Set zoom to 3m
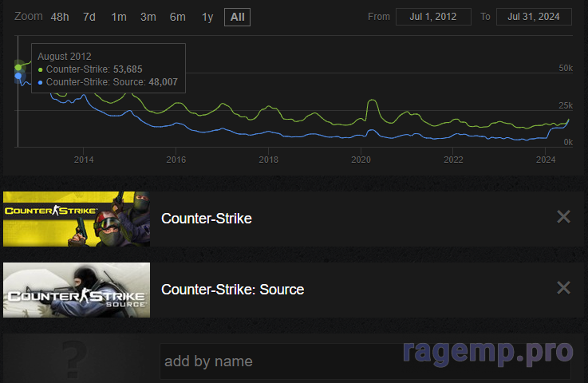Screen dimensions: 588x383 tap(148, 17)
